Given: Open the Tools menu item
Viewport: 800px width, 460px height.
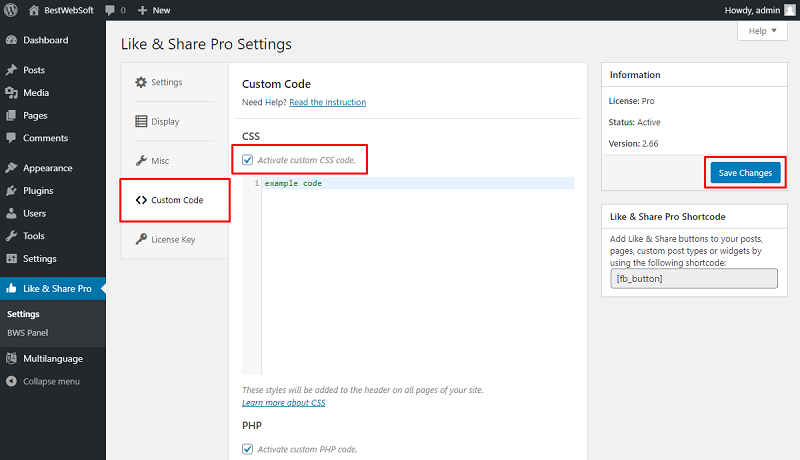Looking at the screenshot, I should (53, 236).
